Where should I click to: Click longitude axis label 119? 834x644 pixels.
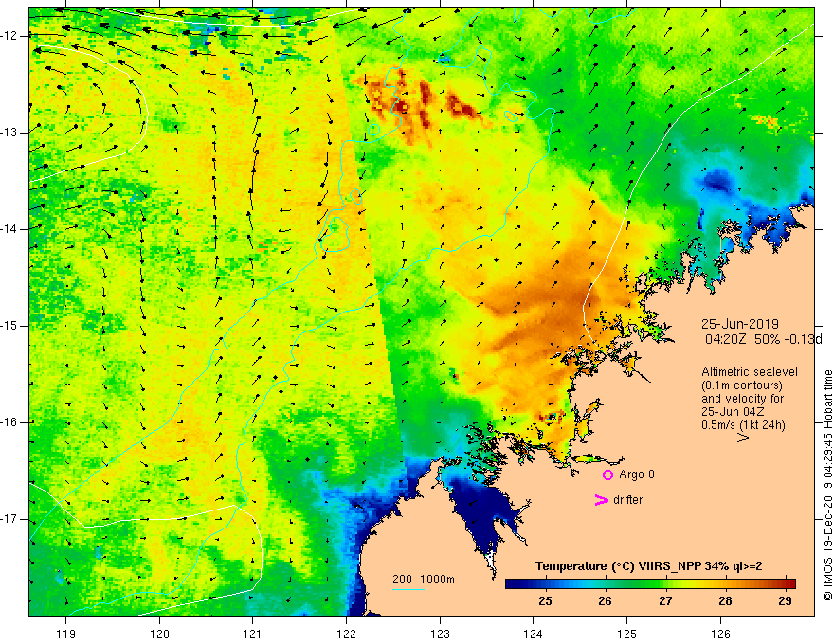[x=66, y=634]
